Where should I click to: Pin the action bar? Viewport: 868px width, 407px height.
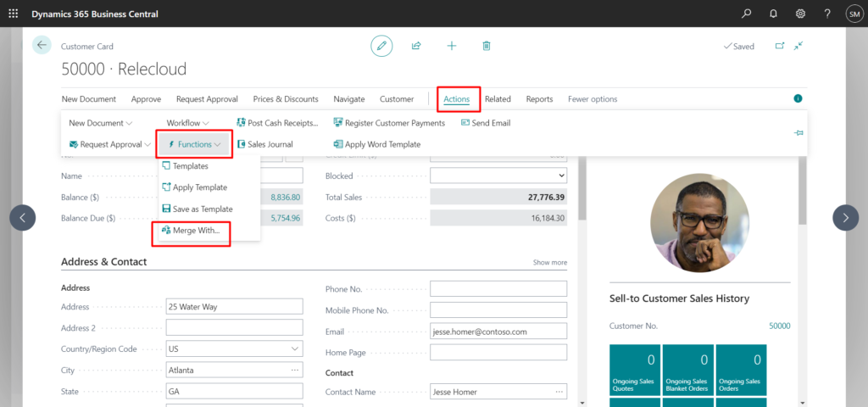(x=798, y=133)
